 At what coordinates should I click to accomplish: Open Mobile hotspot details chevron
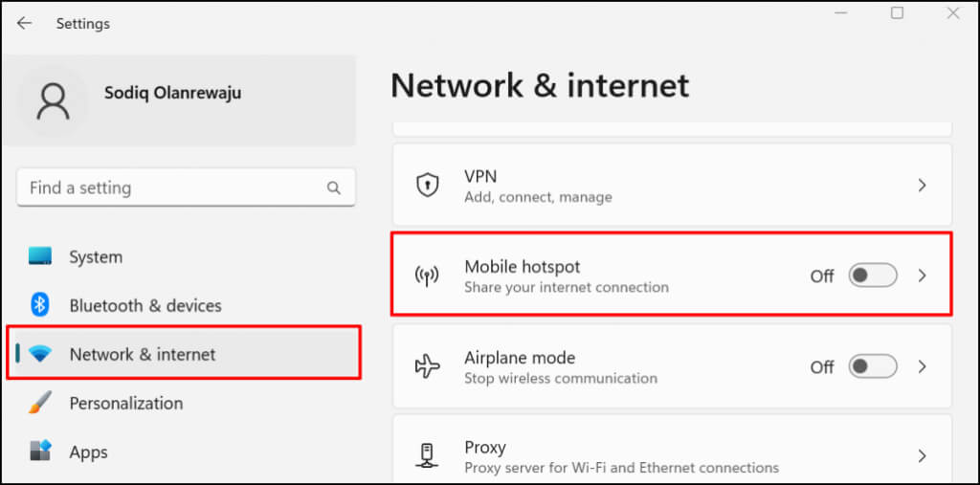click(x=922, y=276)
